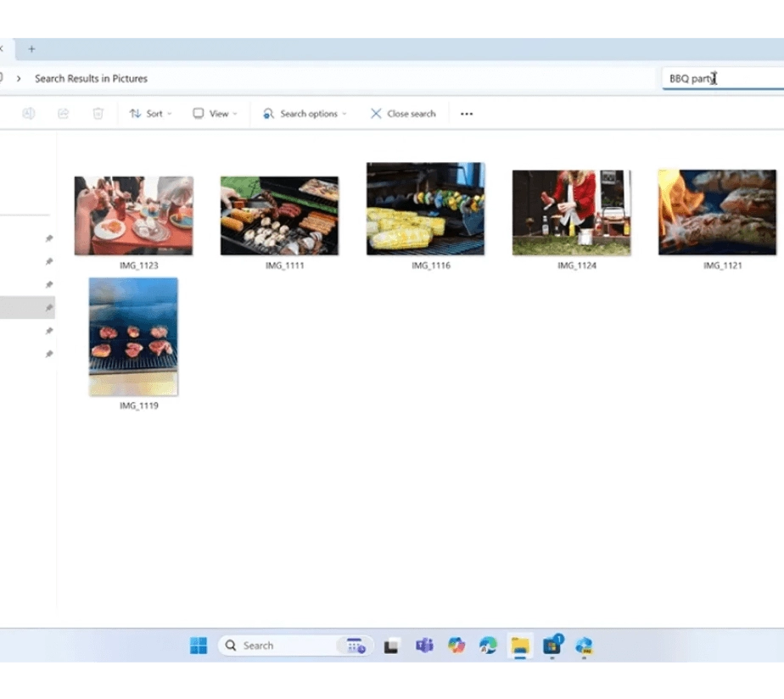Click the IMG_1123 file name
This screenshot has height=699, width=784.
pyautogui.click(x=139, y=266)
